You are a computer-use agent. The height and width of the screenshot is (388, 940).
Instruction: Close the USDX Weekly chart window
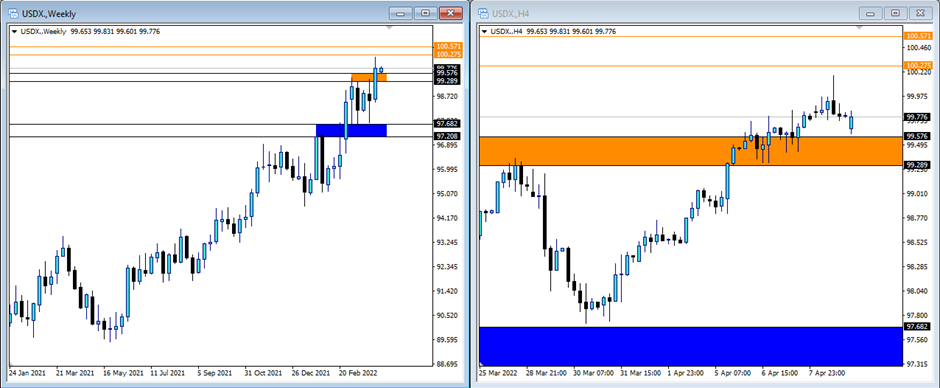point(451,13)
